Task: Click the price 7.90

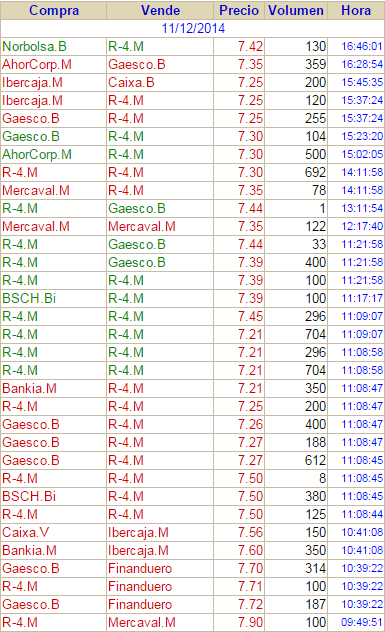Action: [250, 622]
